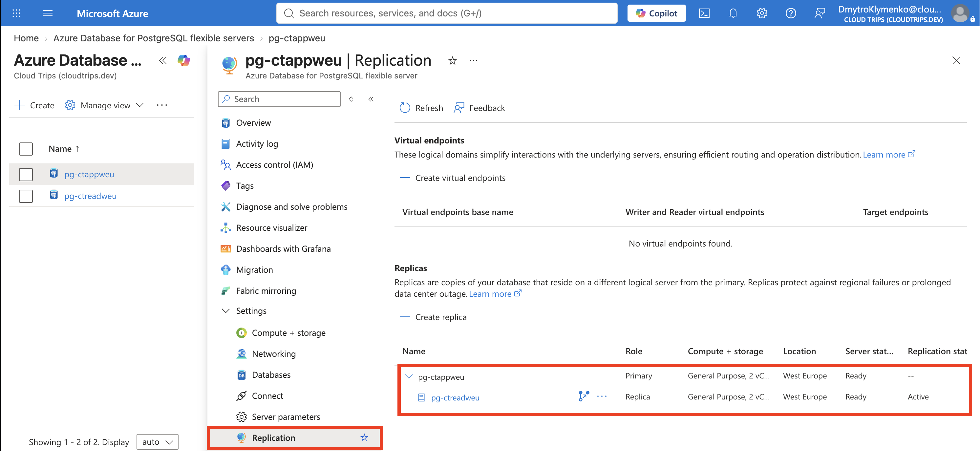Open the portal hamburger menu

click(48, 13)
